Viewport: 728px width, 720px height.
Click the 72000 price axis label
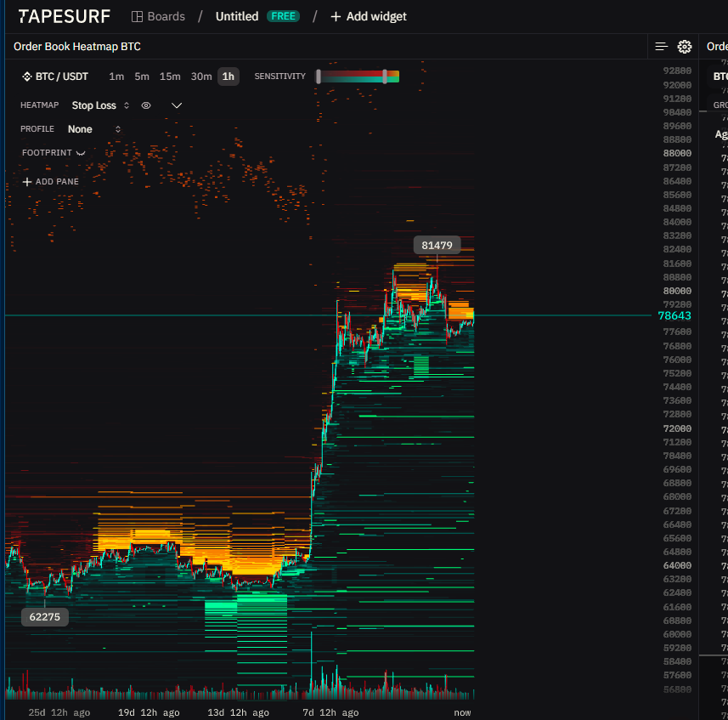(x=677, y=428)
